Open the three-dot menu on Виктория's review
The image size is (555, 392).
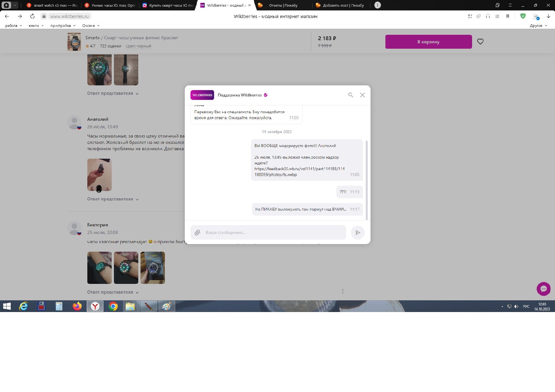click(x=343, y=291)
